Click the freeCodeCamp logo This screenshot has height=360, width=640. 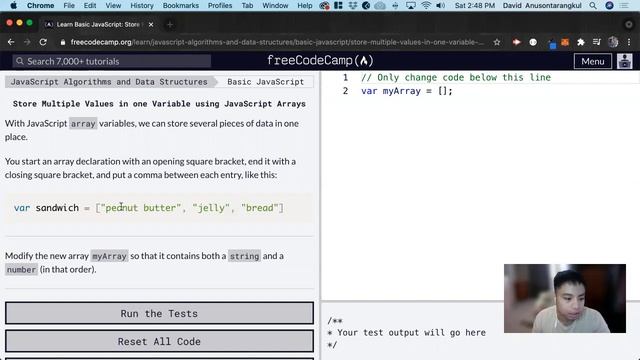[320, 61]
